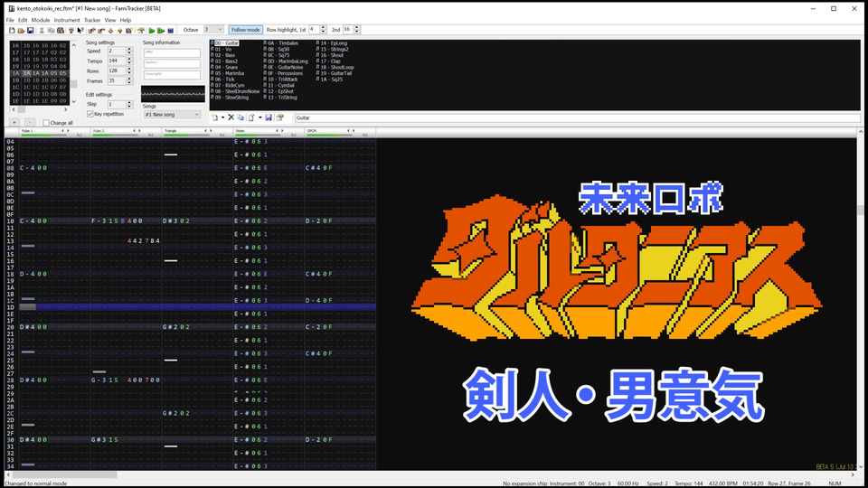The image size is (868, 488).
Task: Click the 1st row highlight spinner
Action: coord(323,29)
